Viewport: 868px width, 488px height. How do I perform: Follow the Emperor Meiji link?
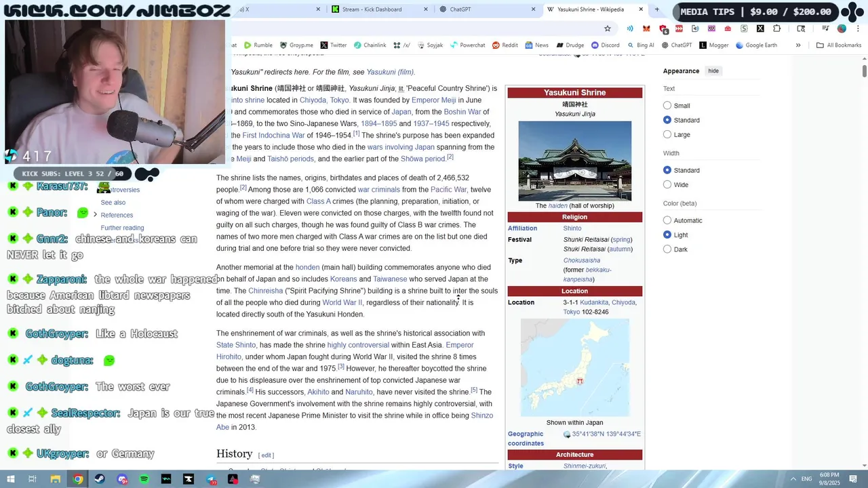[x=434, y=100]
